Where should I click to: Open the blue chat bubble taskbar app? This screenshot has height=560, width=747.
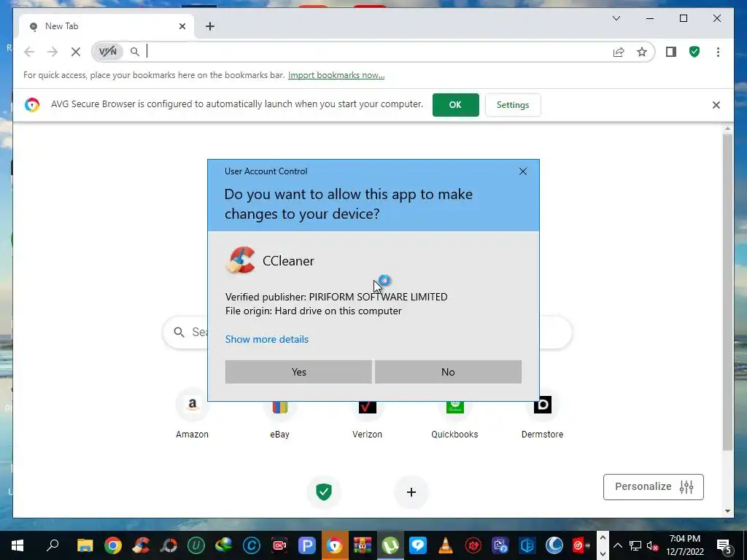[418, 545]
